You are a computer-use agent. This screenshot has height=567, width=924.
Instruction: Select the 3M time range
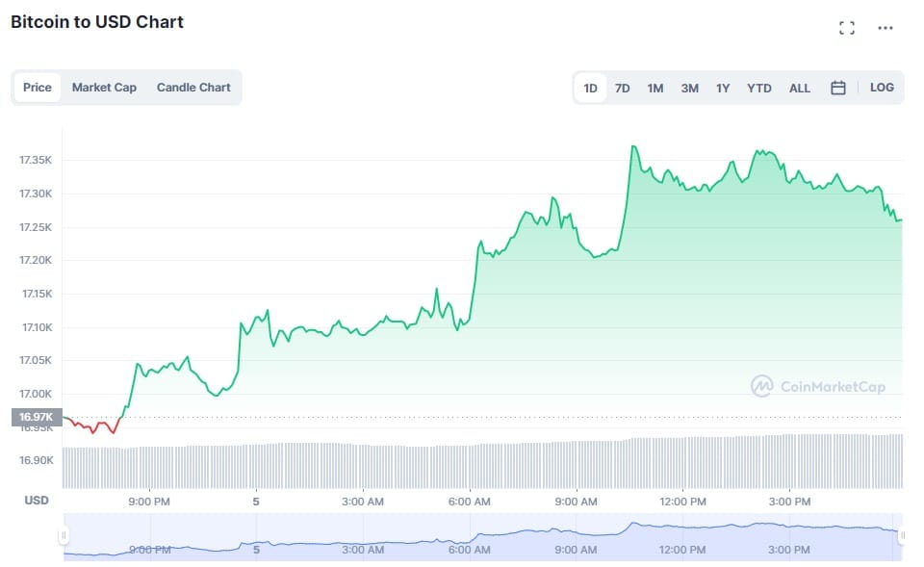tap(689, 88)
